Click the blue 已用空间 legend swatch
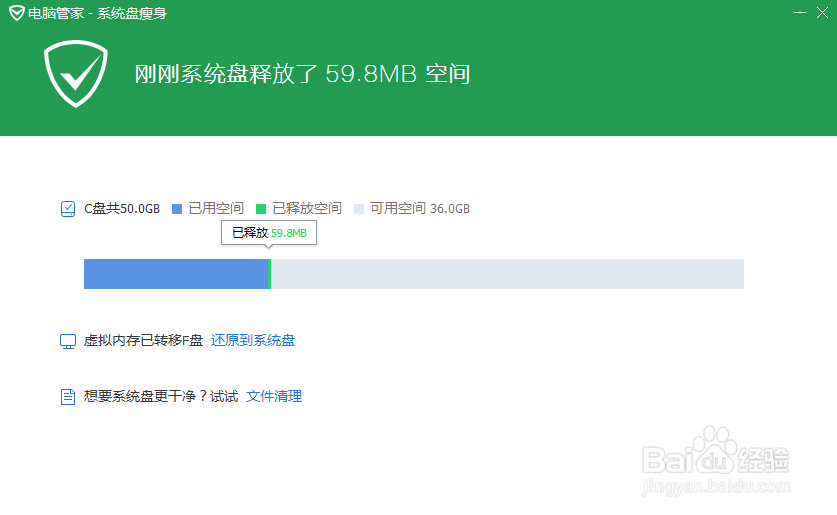Image resolution: width=837 pixels, height=515 pixels. (177, 209)
